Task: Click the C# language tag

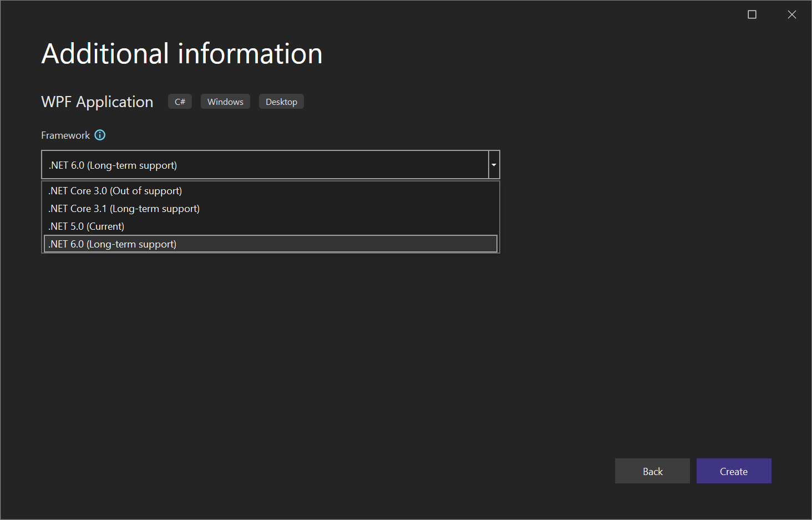Action: [x=180, y=102]
